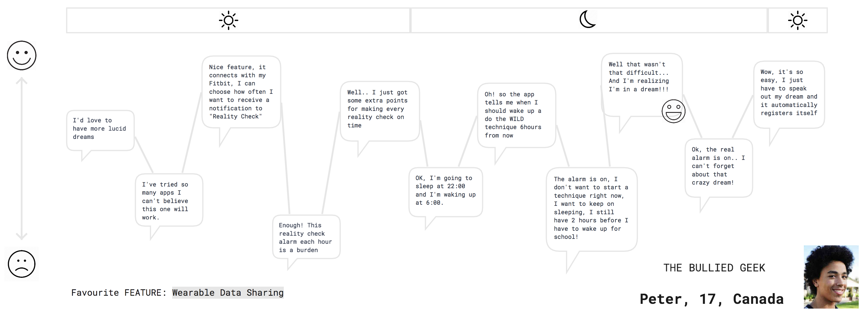Click the happy smiley face icon at top-left
Screen dimensions: 868x317
(x=22, y=57)
